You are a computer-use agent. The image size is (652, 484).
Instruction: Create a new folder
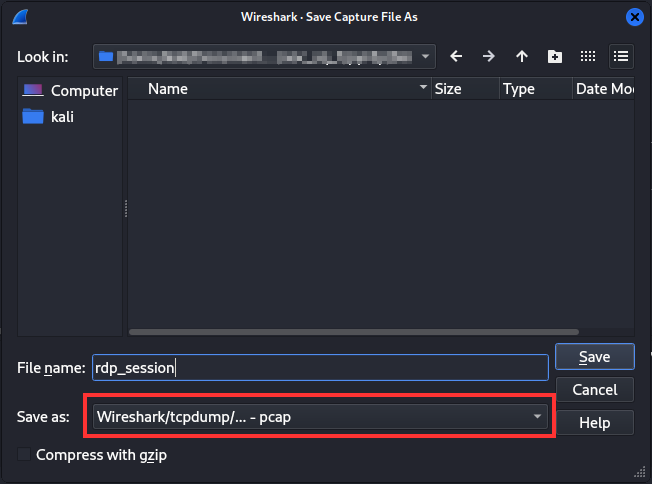coord(555,56)
